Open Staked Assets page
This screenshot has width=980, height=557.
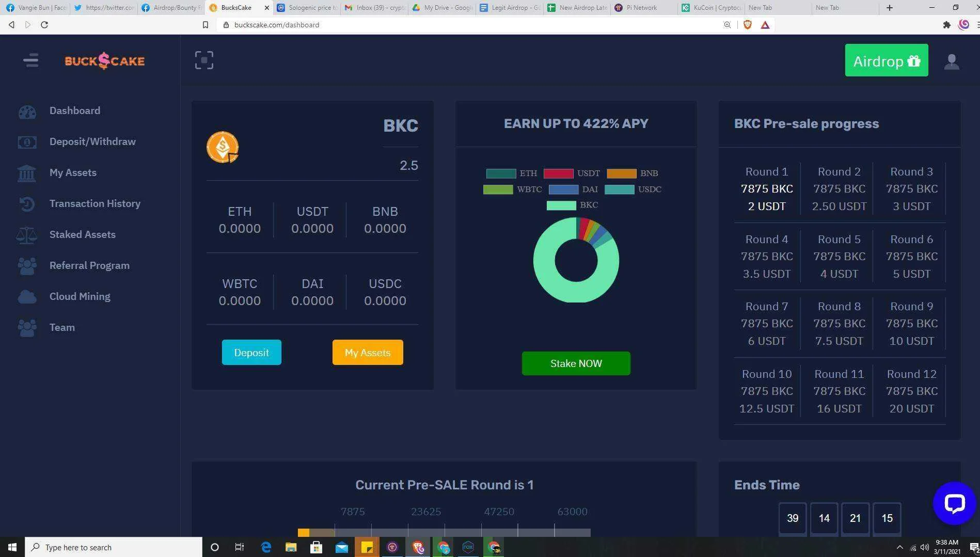pyautogui.click(x=83, y=234)
